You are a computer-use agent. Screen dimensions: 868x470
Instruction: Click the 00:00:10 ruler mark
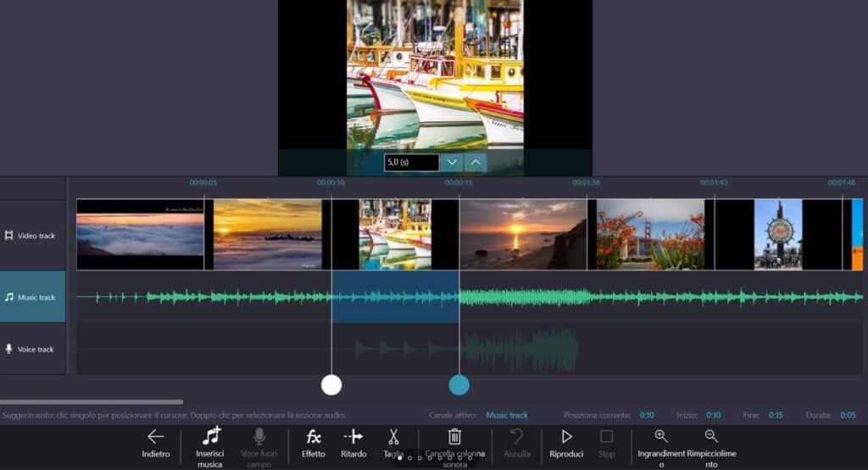click(x=331, y=182)
